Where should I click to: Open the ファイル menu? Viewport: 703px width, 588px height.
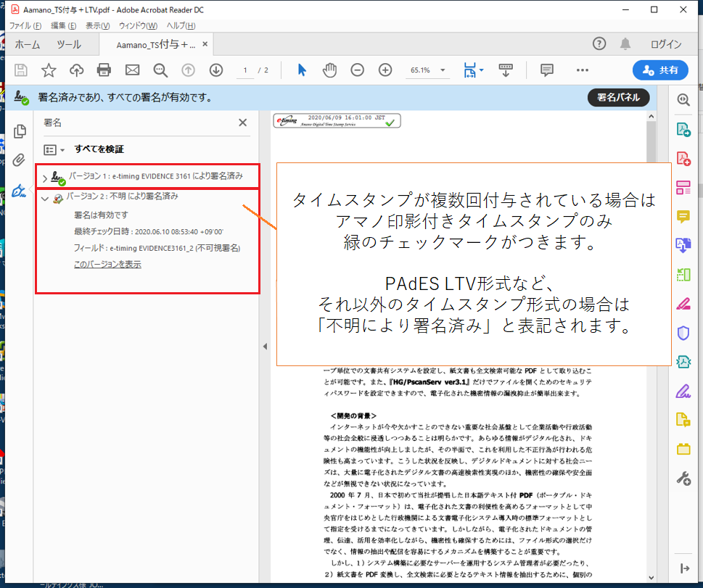coord(25,25)
